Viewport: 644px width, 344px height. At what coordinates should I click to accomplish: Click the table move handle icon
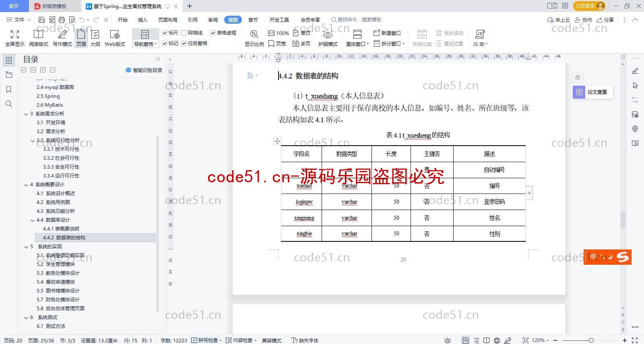[277, 141]
